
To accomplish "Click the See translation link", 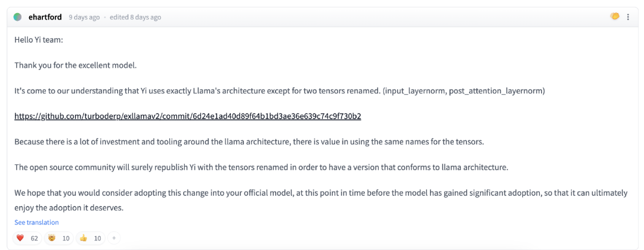I will (x=36, y=223).
